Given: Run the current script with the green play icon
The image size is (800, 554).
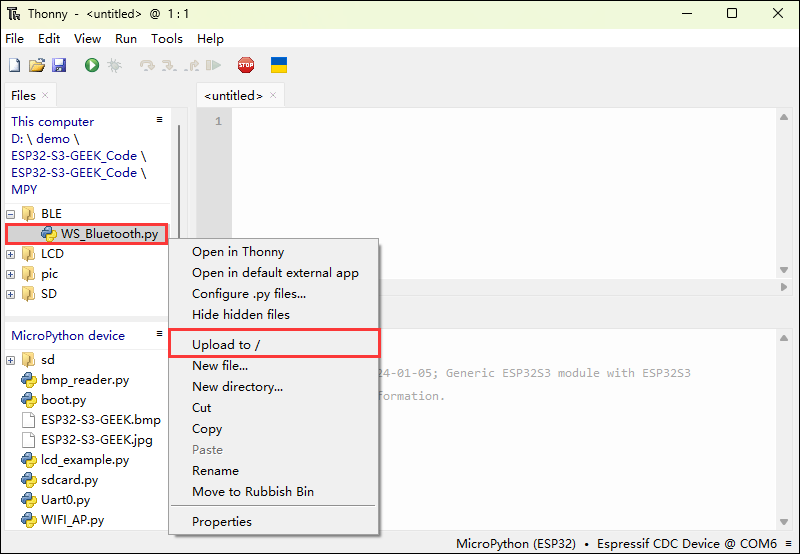Looking at the screenshot, I should pos(92,65).
